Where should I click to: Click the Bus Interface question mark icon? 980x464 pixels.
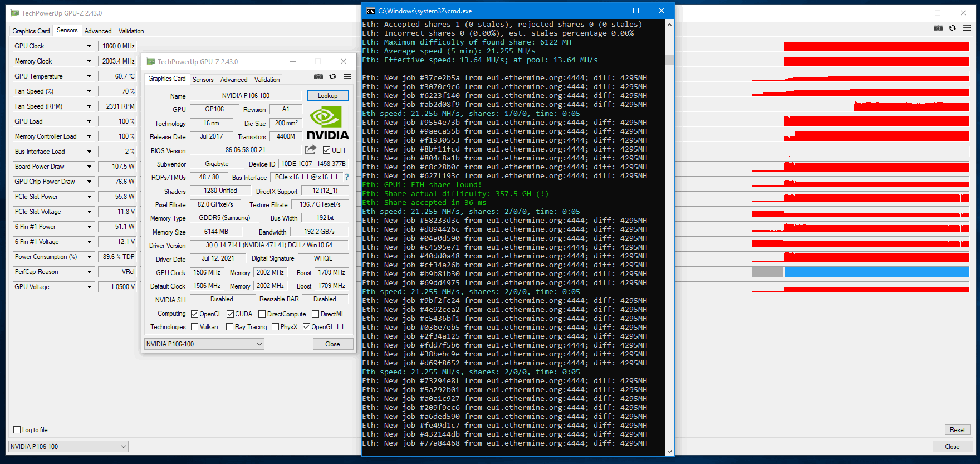coord(346,177)
